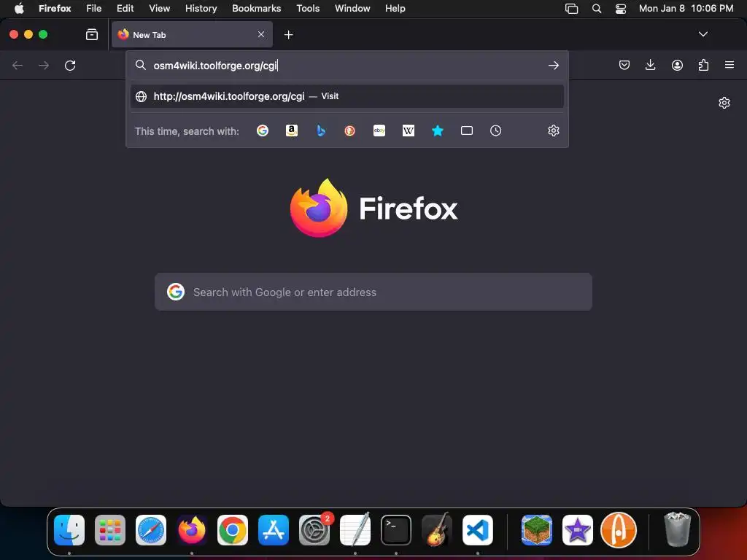Click the forward navigation arrow

tap(43, 65)
